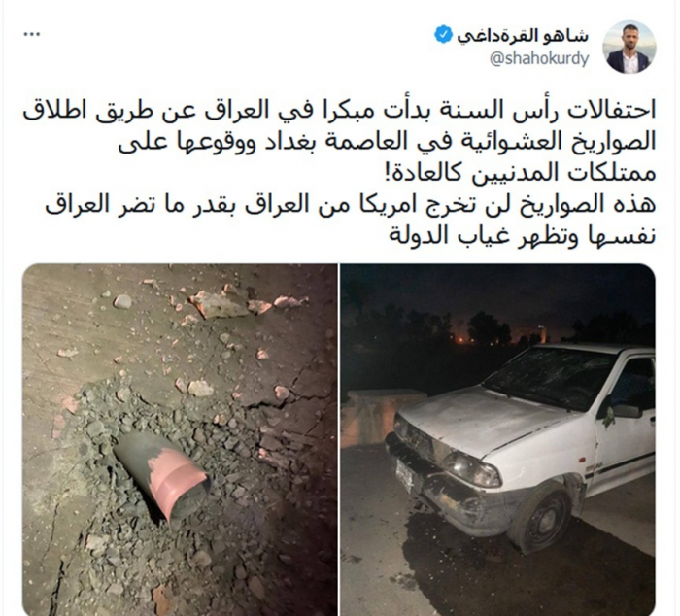680x616 pixels.
Task: Click the last tweet line غياب الدولة
Action: 523,236
